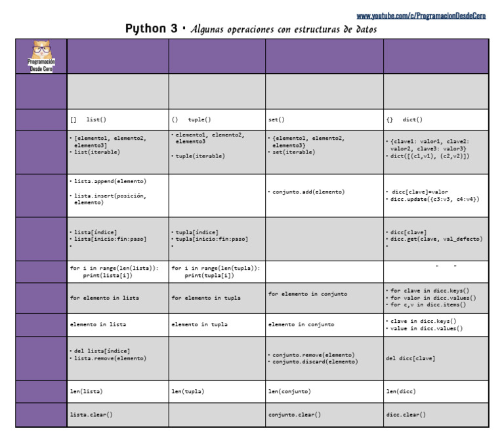
Task: Click the 'Python 3' title text
Action: click(x=151, y=29)
